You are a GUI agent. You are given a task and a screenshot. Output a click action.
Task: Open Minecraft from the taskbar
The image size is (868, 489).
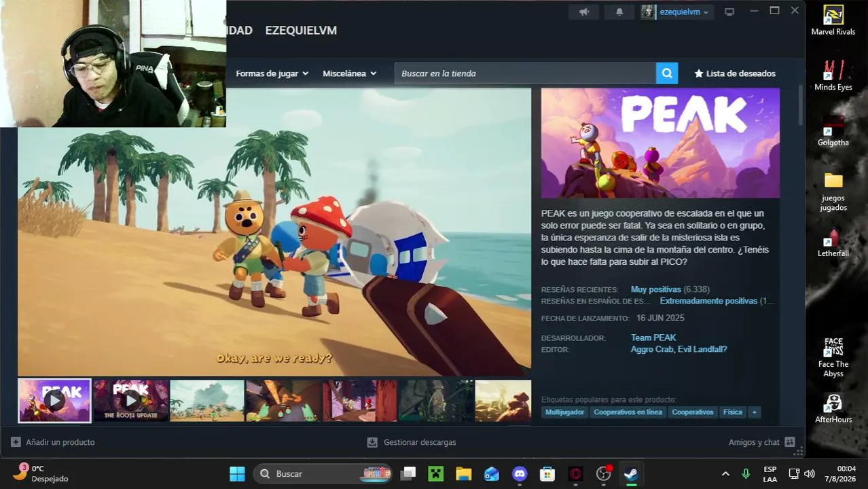pyautogui.click(x=435, y=473)
